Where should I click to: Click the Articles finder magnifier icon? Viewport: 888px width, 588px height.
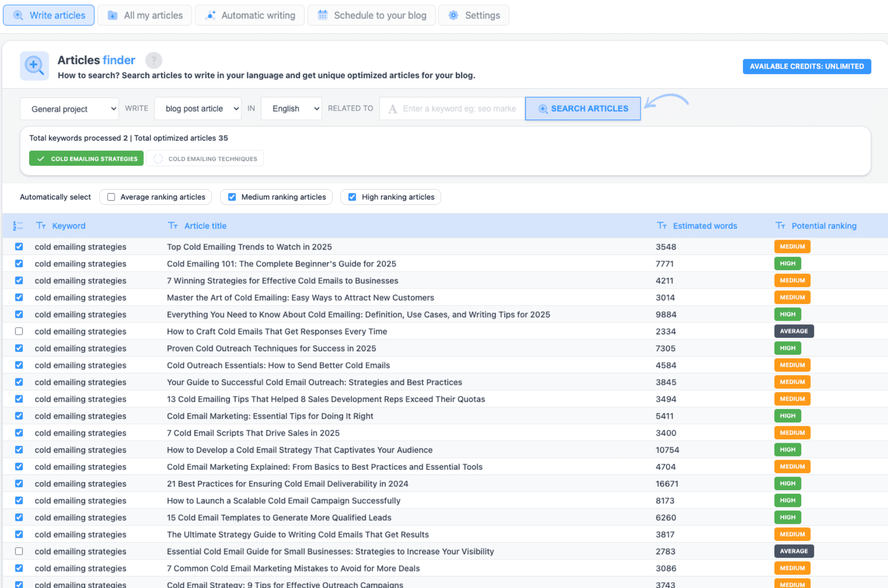(x=34, y=66)
